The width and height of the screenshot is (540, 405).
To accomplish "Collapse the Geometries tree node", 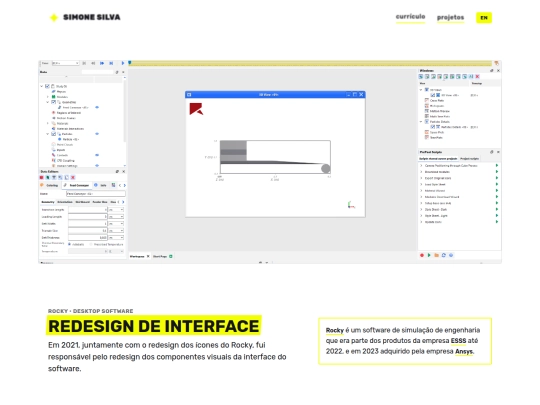I will click(x=48, y=102).
